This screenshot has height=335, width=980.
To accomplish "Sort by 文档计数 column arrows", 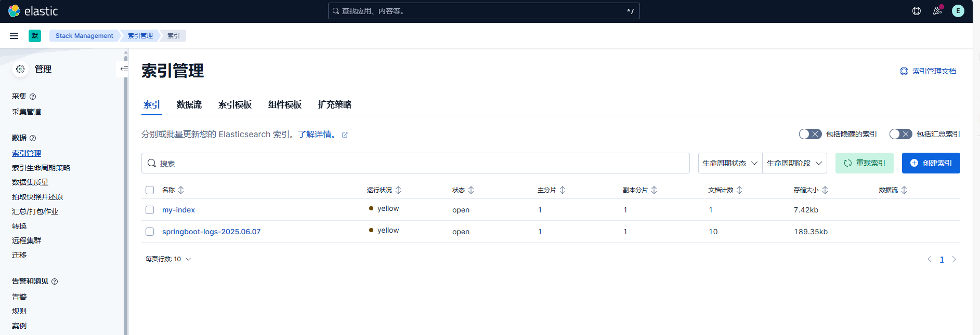I will (739, 190).
